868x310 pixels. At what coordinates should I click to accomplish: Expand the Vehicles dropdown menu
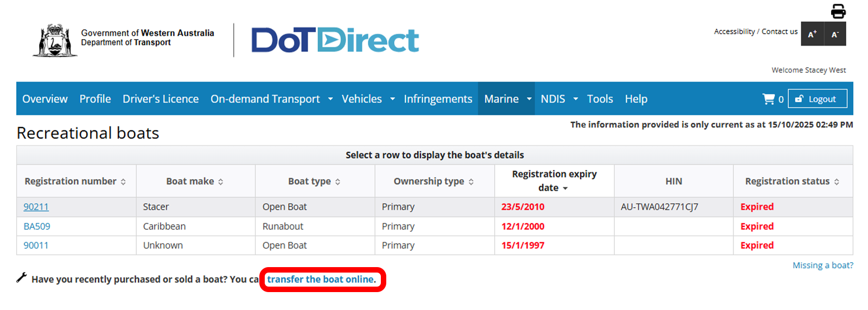point(392,99)
